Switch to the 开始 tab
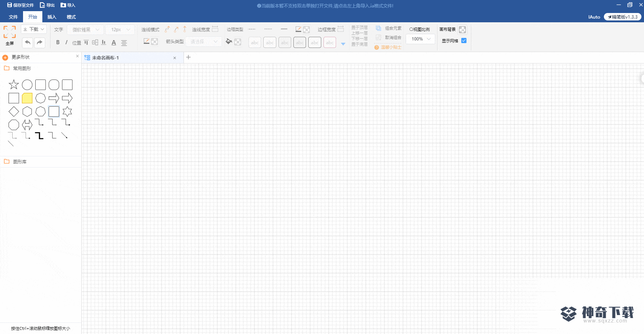Image resolution: width=644 pixels, height=334 pixels. (x=33, y=17)
